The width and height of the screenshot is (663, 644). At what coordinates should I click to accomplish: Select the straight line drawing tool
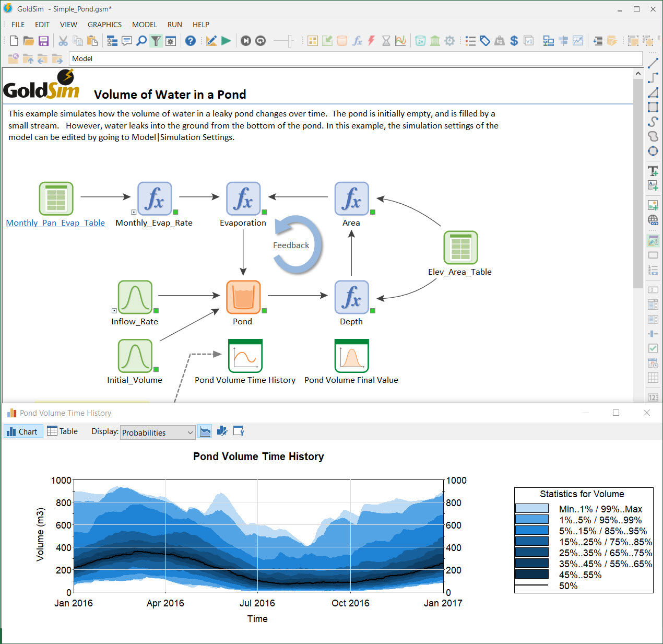[653, 63]
